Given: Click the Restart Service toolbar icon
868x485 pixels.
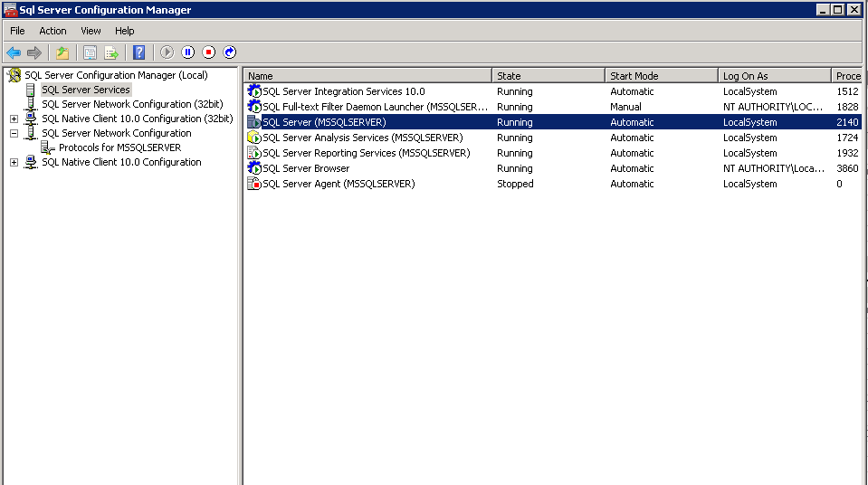Looking at the screenshot, I should pos(230,52).
